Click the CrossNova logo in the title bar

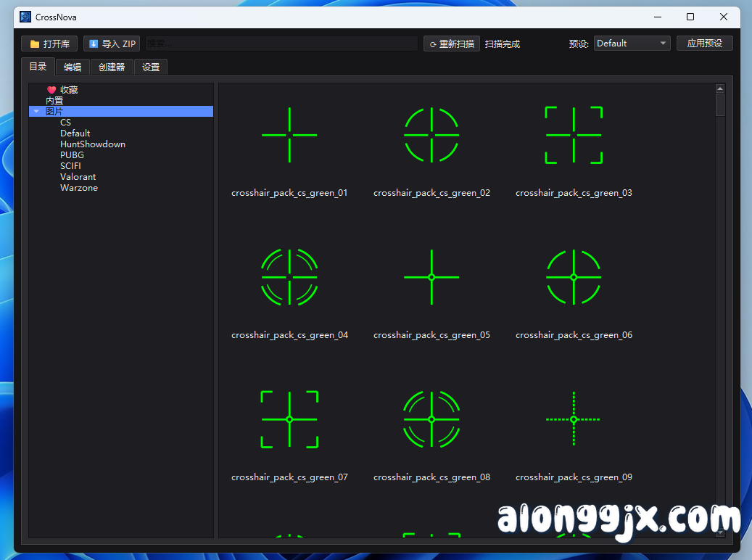pyautogui.click(x=25, y=16)
